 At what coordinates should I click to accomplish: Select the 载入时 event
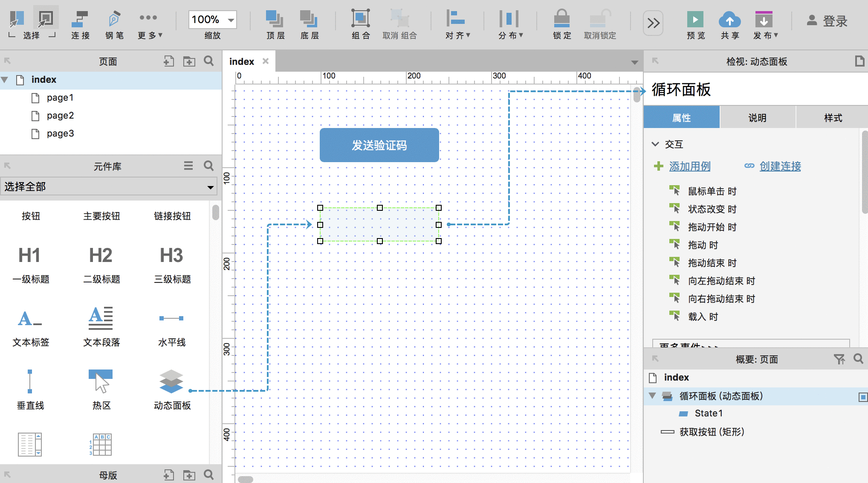coord(703,317)
